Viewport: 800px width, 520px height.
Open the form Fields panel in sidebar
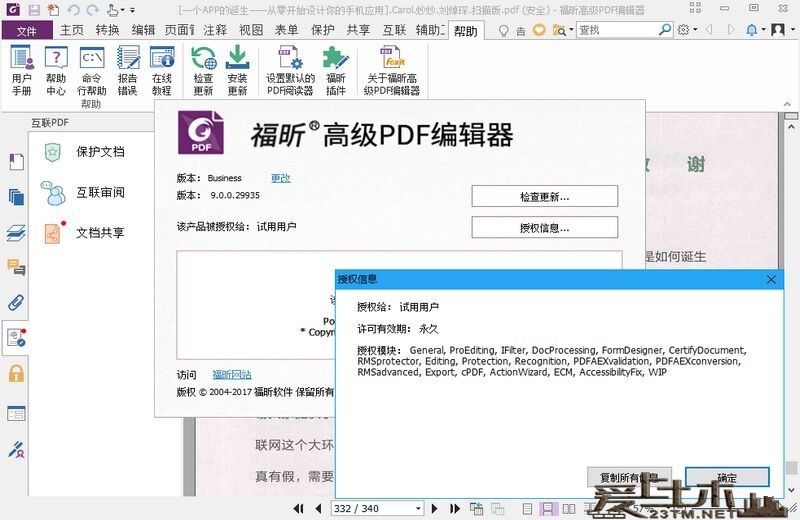[x=16, y=413]
